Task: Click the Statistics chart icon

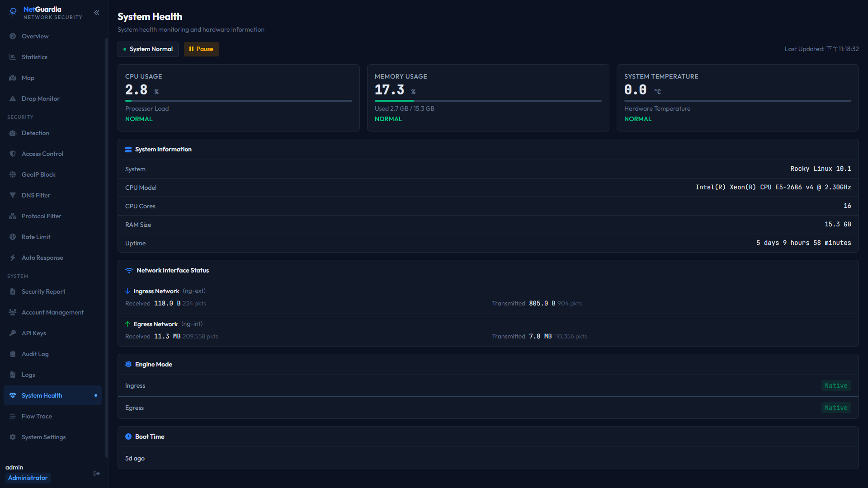Action: pyautogui.click(x=13, y=57)
